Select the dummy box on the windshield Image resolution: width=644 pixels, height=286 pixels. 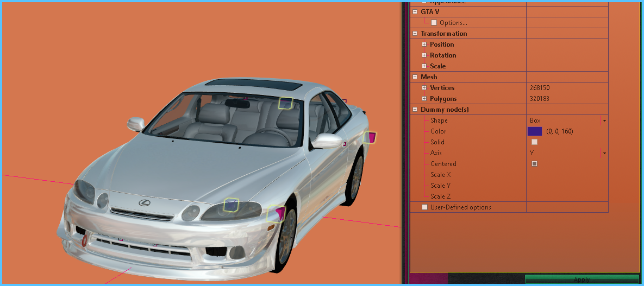pos(286,103)
